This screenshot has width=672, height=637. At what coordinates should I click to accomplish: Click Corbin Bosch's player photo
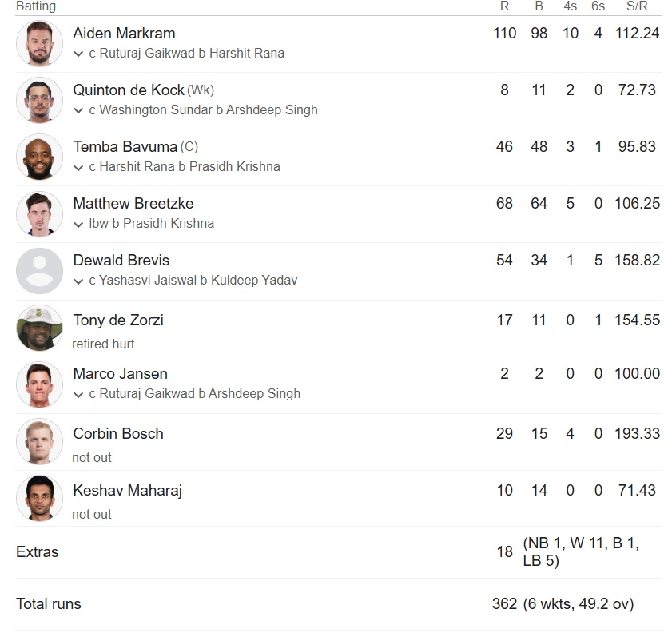39,441
